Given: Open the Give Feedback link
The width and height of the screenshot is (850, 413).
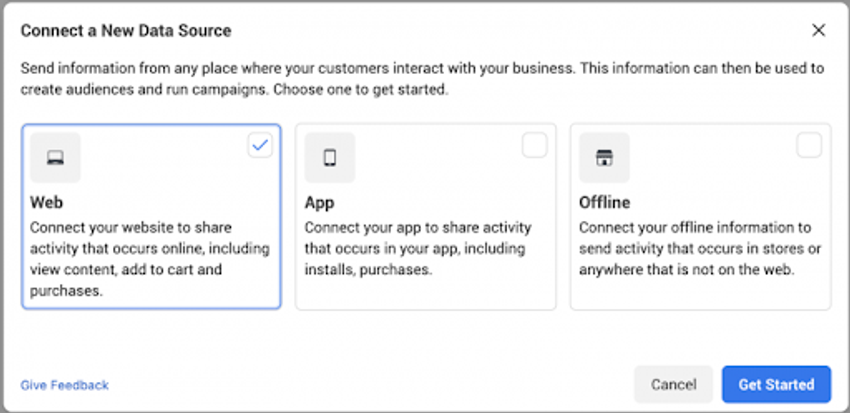Looking at the screenshot, I should pyautogui.click(x=65, y=385).
